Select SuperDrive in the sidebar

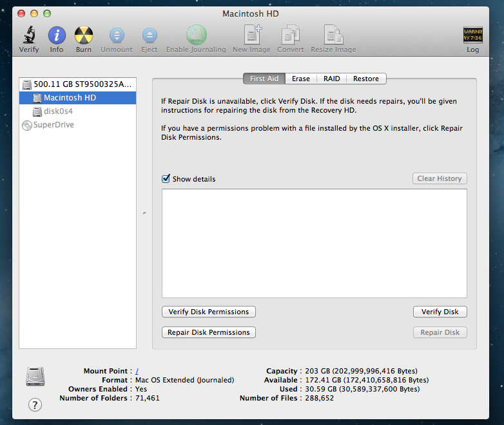77,125
